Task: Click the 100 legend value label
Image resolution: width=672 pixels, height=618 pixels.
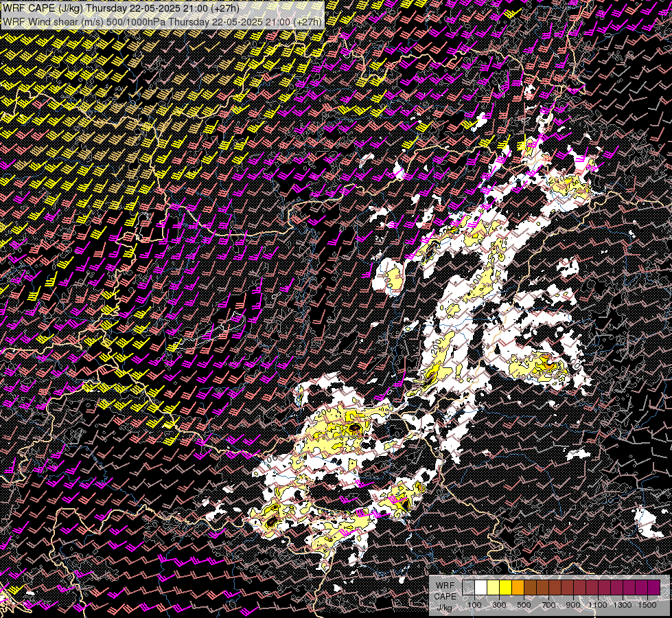Action: (x=474, y=605)
